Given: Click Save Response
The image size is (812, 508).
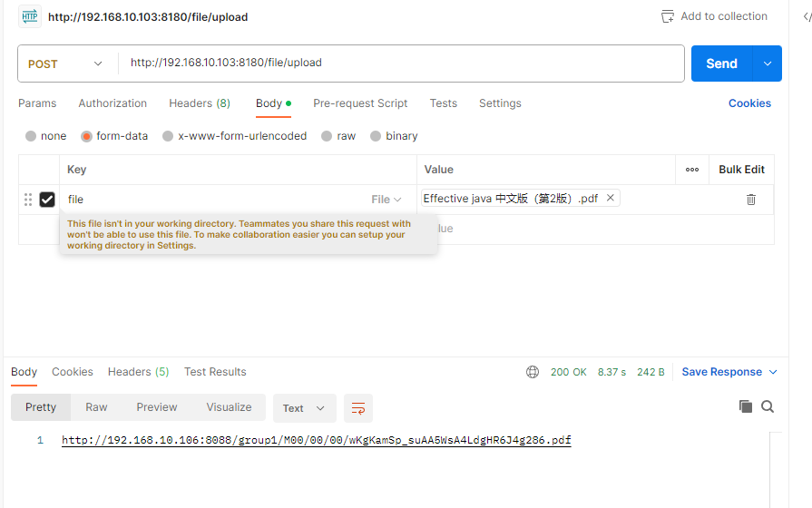Looking at the screenshot, I should tap(721, 372).
